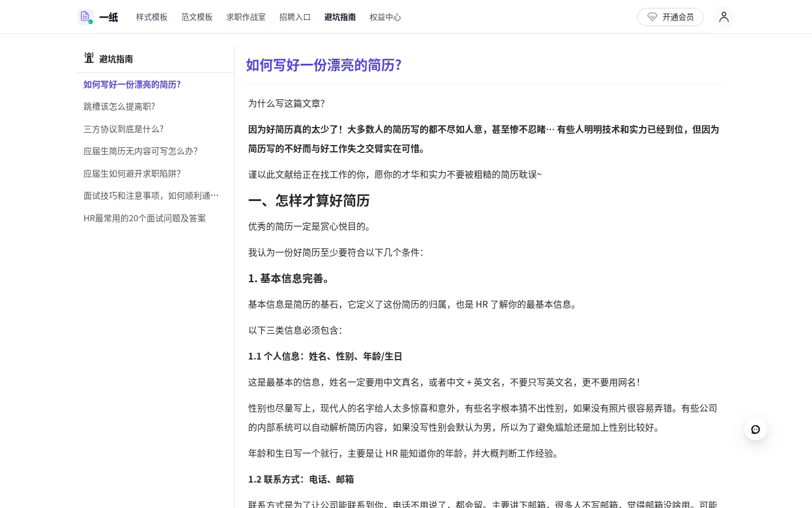Click the paragraph starting 基本信息是简历的基石
The height and width of the screenshot is (508, 812).
414,304
